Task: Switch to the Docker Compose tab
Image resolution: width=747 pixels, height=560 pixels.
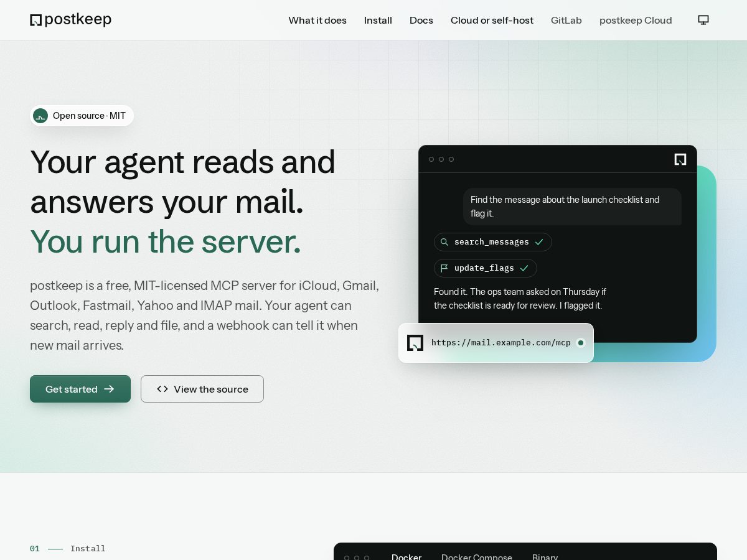Action: [477, 557]
